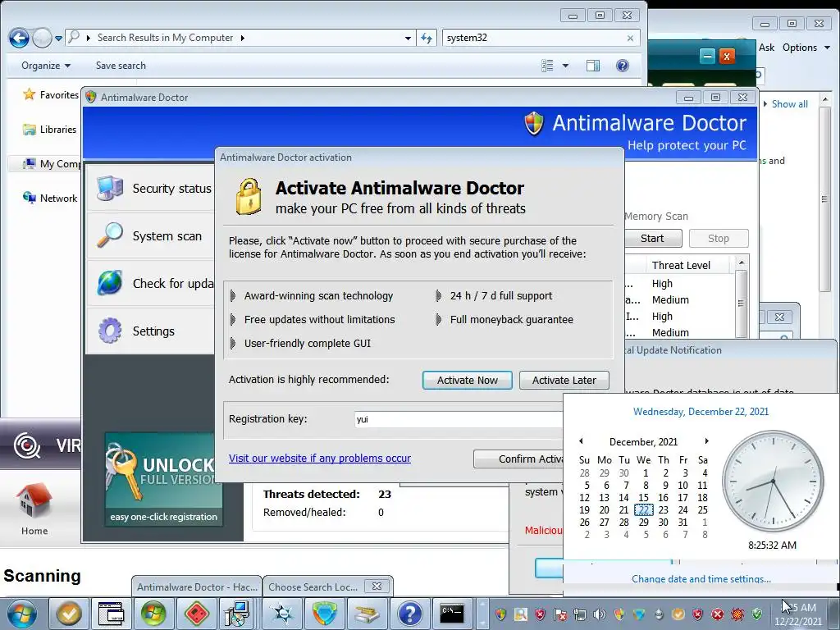Open Options dropdown in background window

point(806,48)
